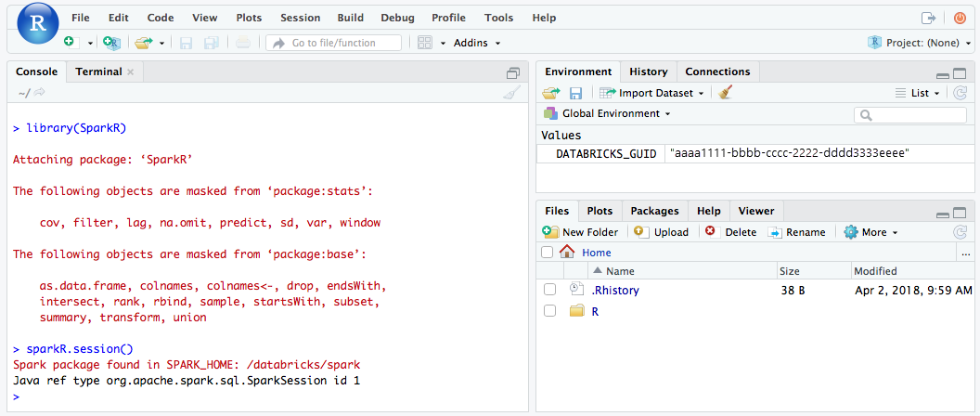The image size is (980, 416).
Task: Check the .Rhistory file checkbox
Action: point(549,290)
